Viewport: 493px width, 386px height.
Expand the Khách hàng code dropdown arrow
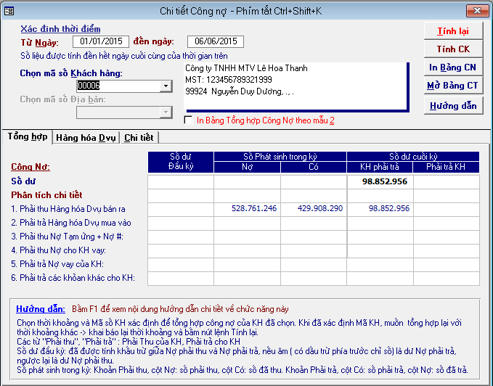click(x=166, y=86)
